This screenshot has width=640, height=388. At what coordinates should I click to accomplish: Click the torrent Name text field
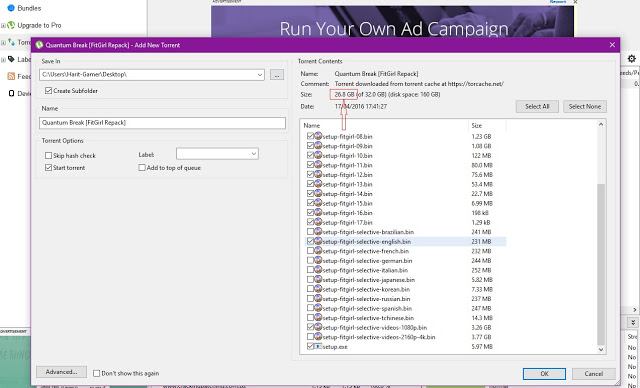pos(162,123)
